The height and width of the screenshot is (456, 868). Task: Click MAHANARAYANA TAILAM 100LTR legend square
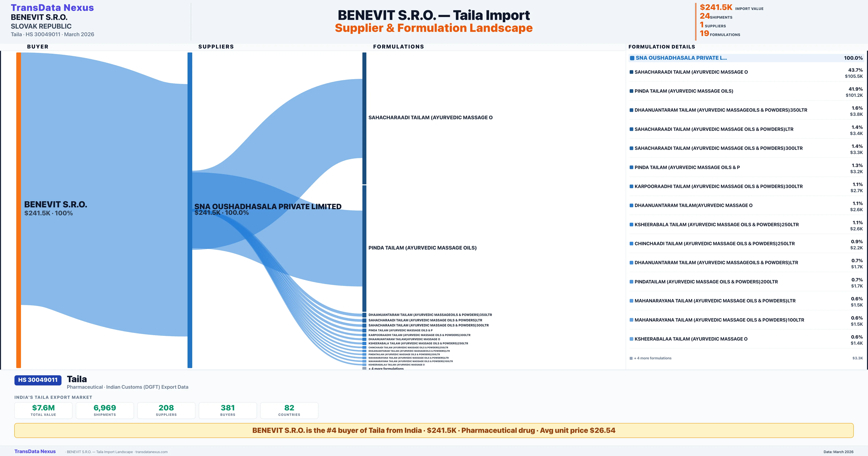tap(631, 320)
